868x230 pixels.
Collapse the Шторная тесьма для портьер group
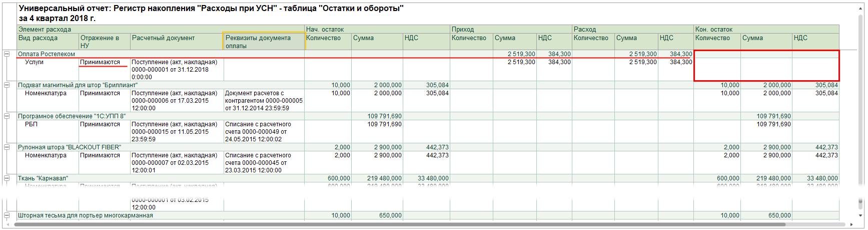coord(7,215)
